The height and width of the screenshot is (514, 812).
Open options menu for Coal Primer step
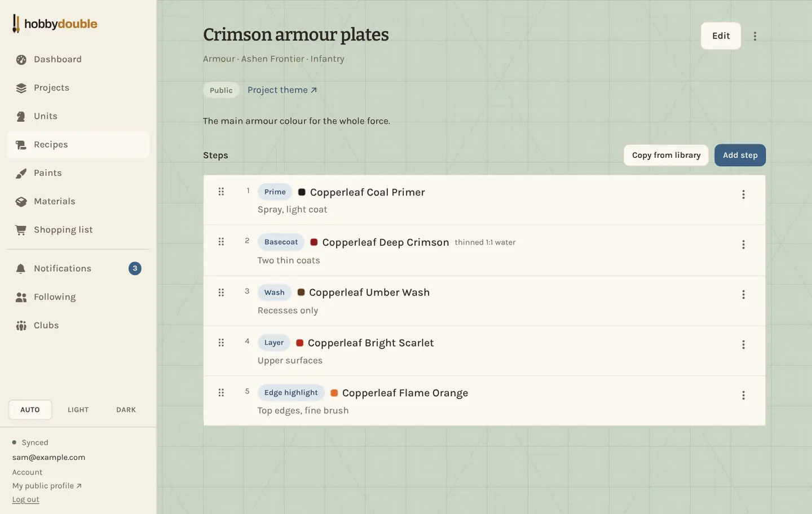click(x=743, y=194)
